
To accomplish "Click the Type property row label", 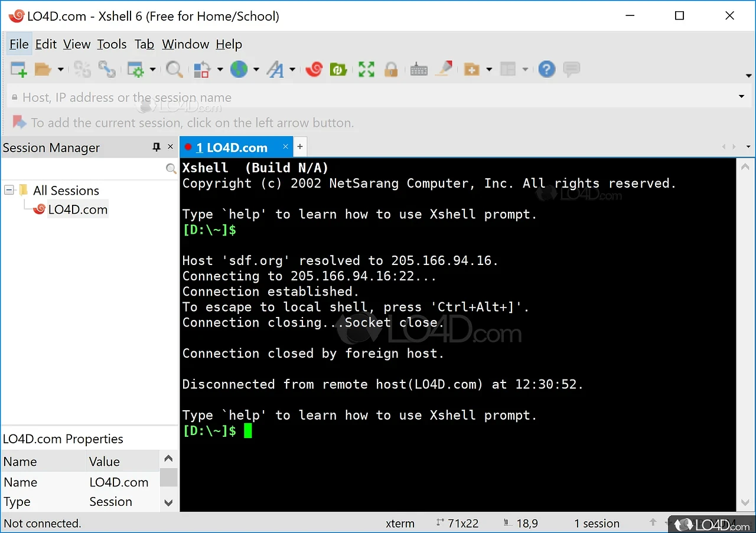I will [x=17, y=502].
